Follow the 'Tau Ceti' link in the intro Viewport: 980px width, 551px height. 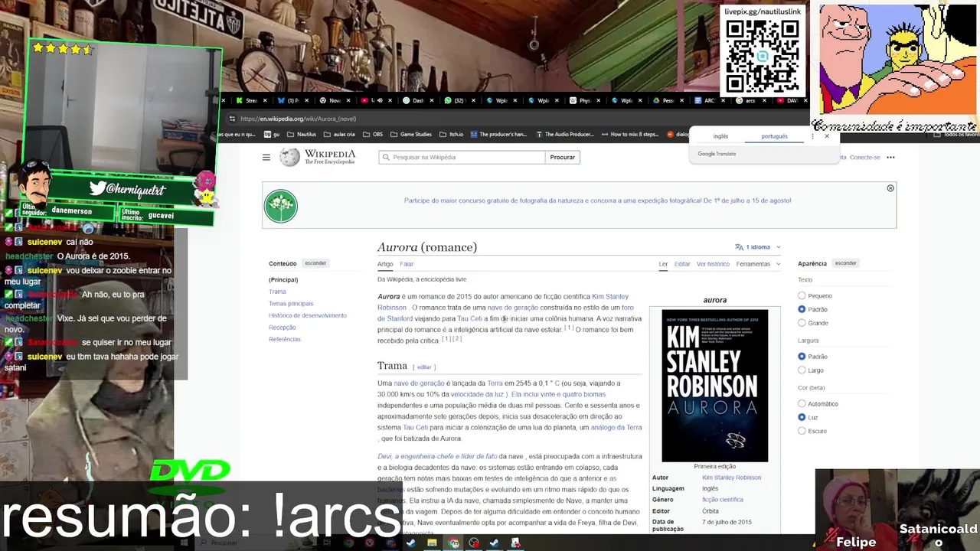coord(469,318)
